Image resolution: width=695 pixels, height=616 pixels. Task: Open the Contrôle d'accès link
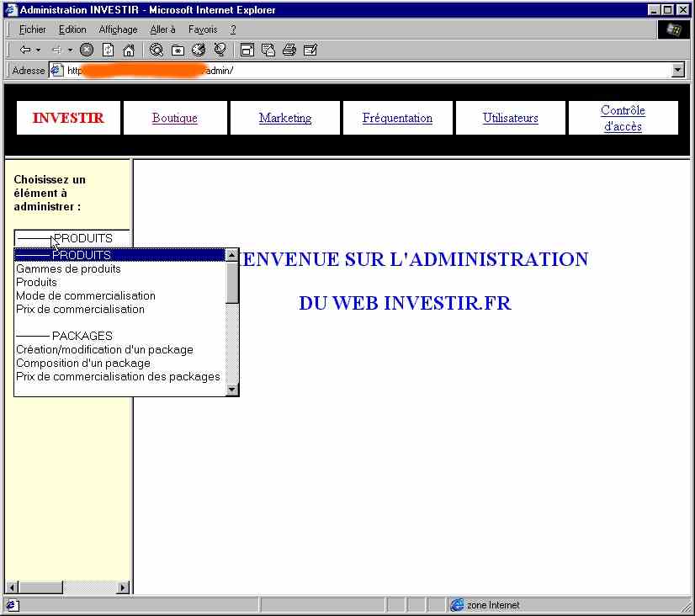(623, 119)
